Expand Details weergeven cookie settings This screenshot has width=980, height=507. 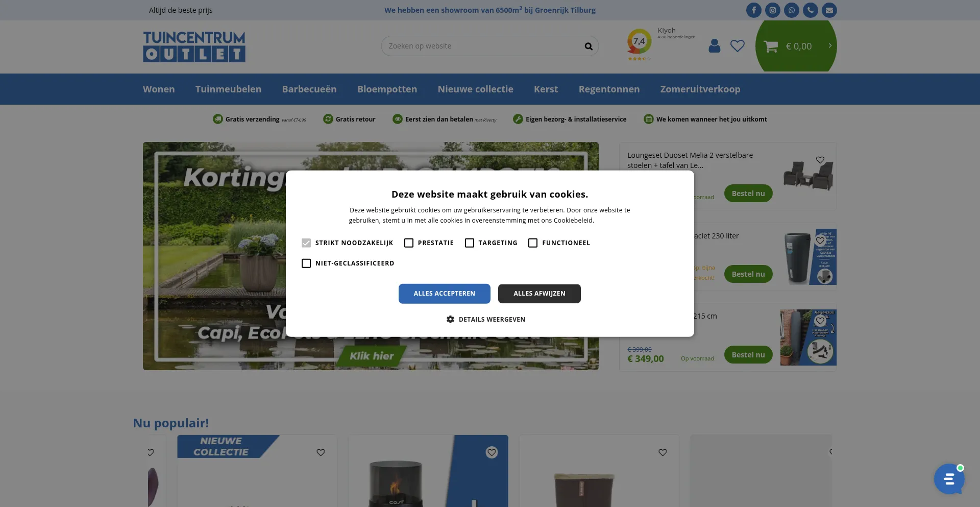(486, 320)
